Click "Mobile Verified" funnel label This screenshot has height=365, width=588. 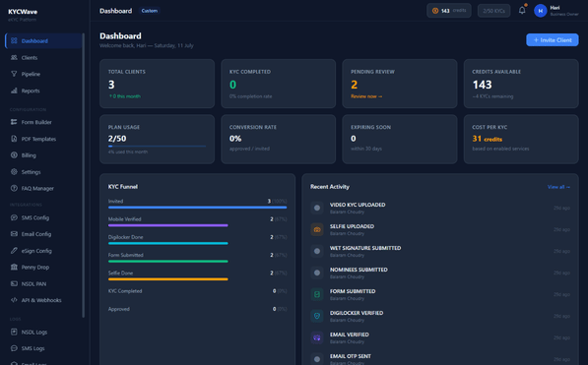[x=124, y=218]
